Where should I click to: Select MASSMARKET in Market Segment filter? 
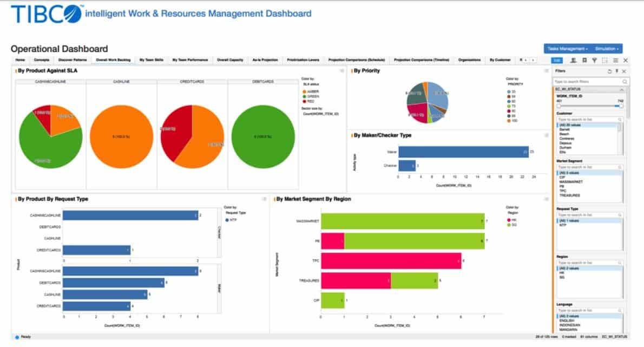tap(571, 182)
